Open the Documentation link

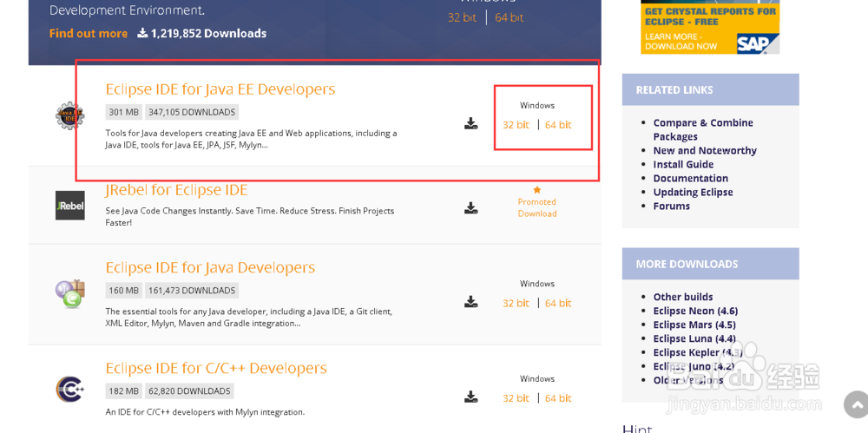click(x=690, y=178)
